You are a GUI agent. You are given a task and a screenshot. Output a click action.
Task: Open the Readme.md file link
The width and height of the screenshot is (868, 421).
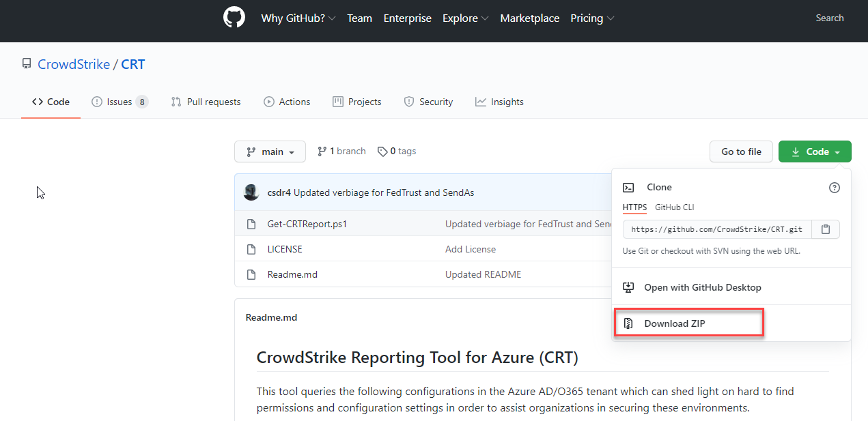(292, 274)
